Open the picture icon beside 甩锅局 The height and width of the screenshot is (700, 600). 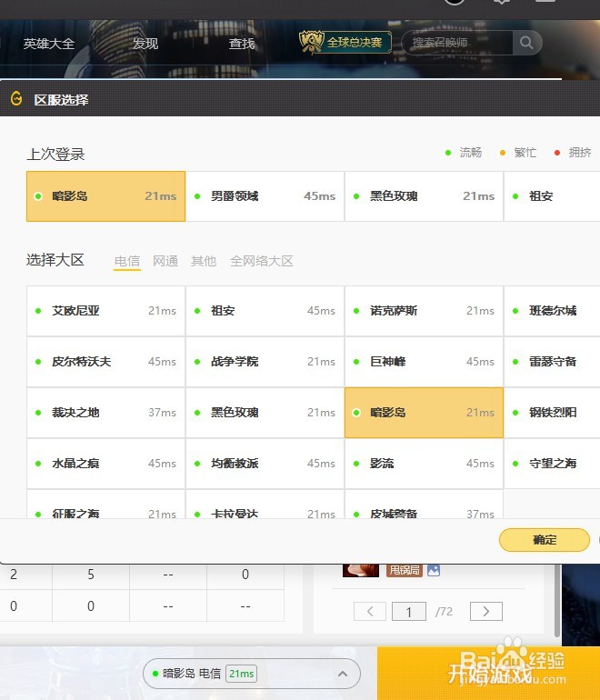coord(434,570)
